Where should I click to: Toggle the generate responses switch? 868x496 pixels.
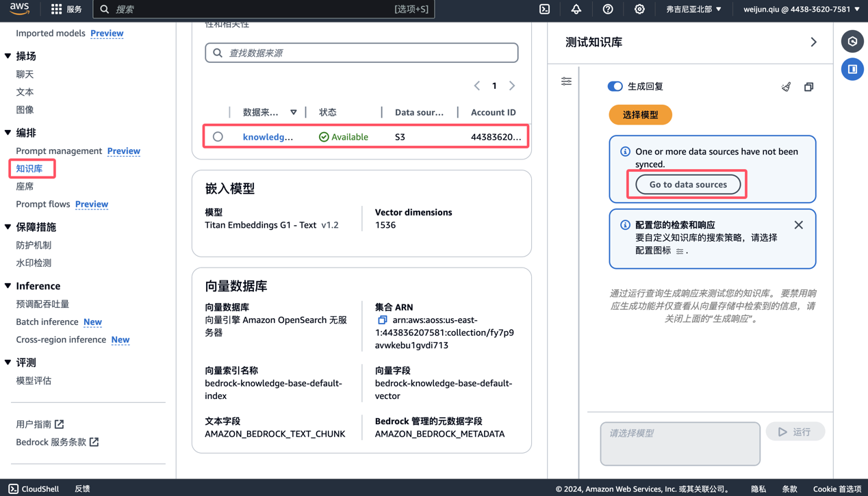pyautogui.click(x=615, y=86)
